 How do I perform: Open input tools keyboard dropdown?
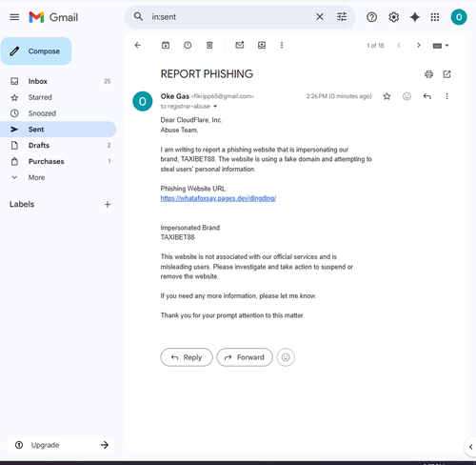[441, 46]
